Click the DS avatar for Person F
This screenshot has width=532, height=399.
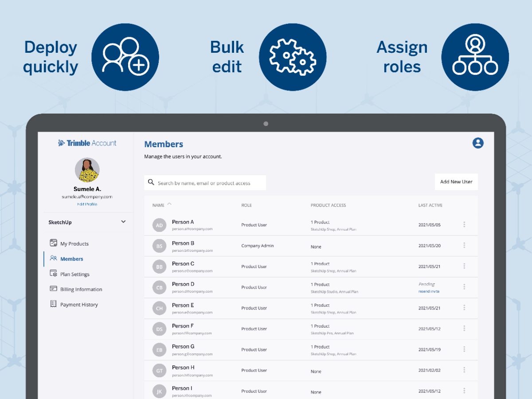point(160,329)
